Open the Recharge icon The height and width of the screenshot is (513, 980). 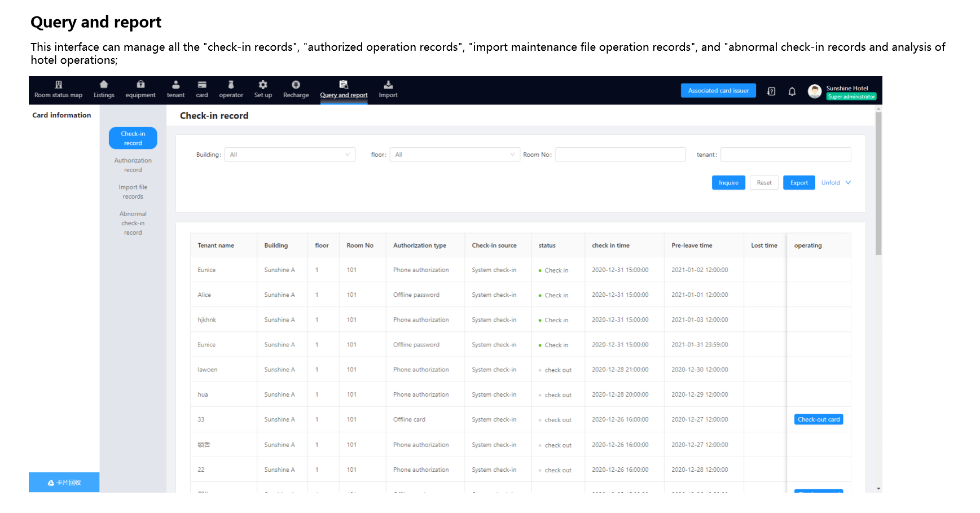[296, 85]
